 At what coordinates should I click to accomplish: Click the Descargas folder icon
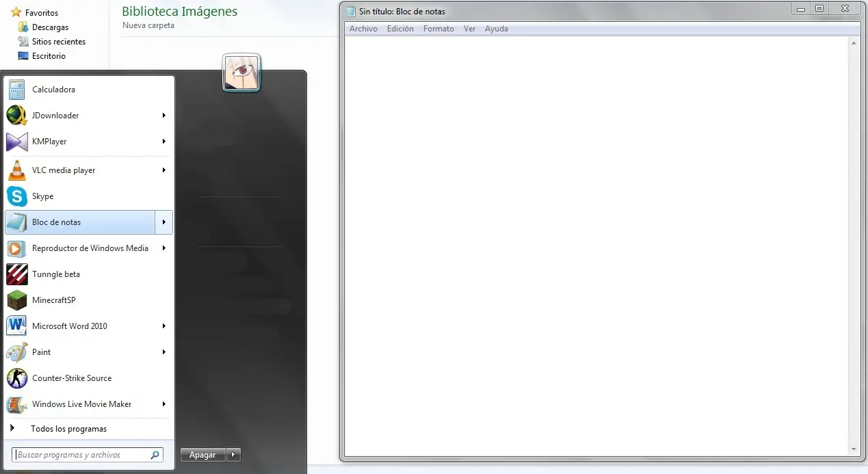pos(23,27)
